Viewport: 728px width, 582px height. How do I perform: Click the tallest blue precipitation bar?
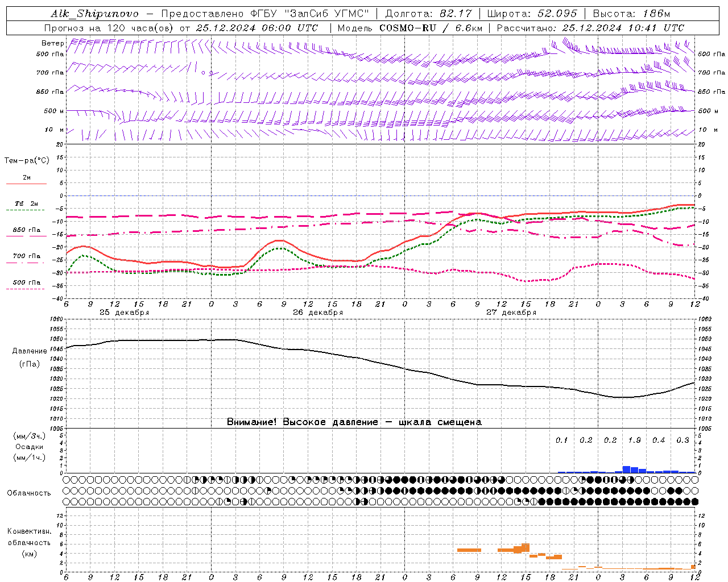[x=626, y=469]
